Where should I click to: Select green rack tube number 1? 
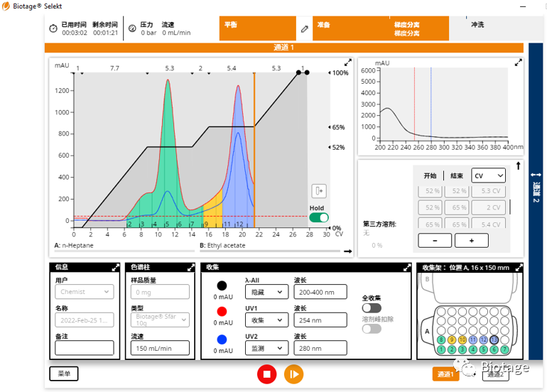[x=441, y=349]
